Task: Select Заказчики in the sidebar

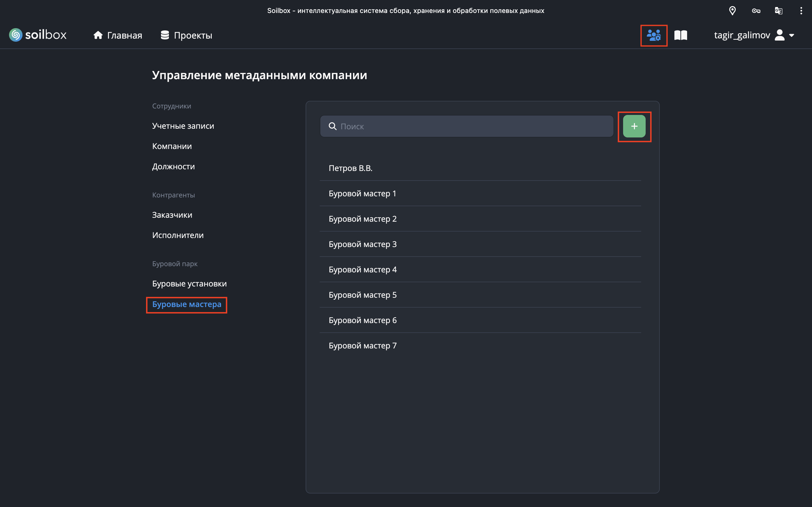Action: coord(172,215)
